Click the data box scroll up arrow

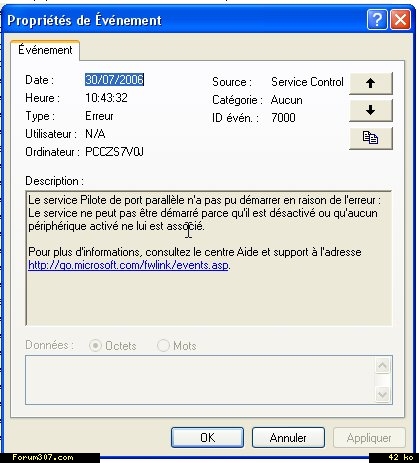coord(382,366)
